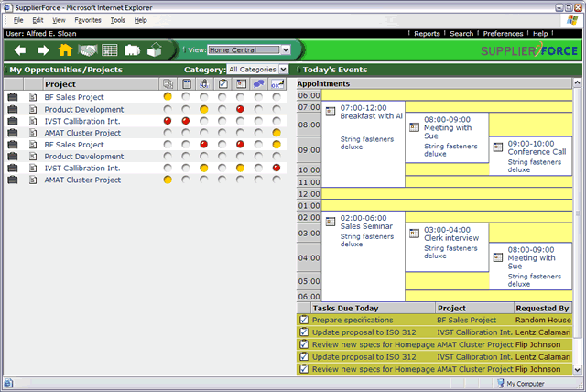Open the Preferences link
The height and width of the screenshot is (392, 586).
point(503,34)
